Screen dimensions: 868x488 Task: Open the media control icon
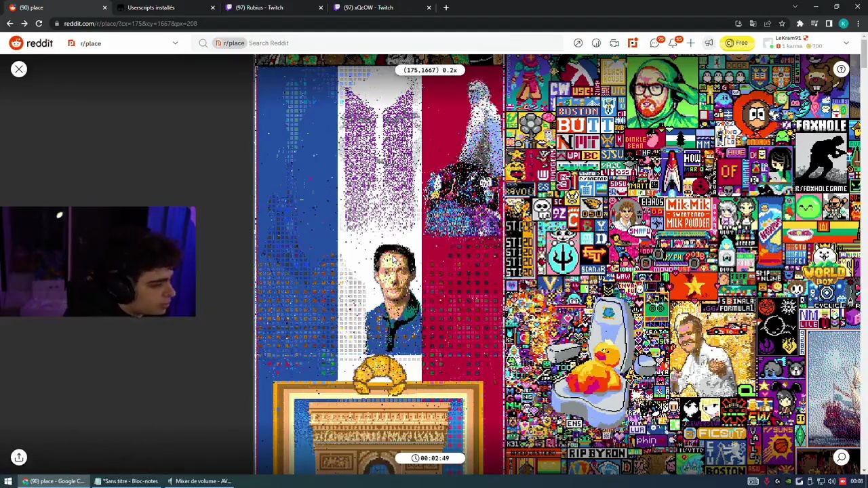pyautogui.click(x=814, y=24)
